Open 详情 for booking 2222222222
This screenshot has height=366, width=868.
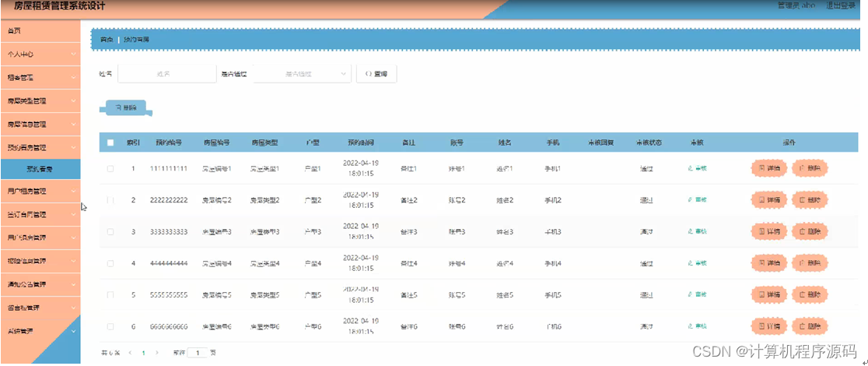click(769, 199)
